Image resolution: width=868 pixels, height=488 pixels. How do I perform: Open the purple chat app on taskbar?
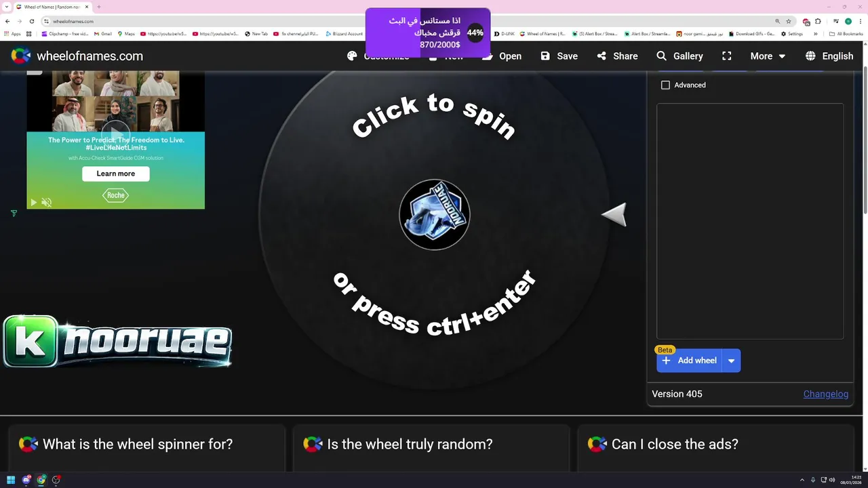[x=26, y=480]
